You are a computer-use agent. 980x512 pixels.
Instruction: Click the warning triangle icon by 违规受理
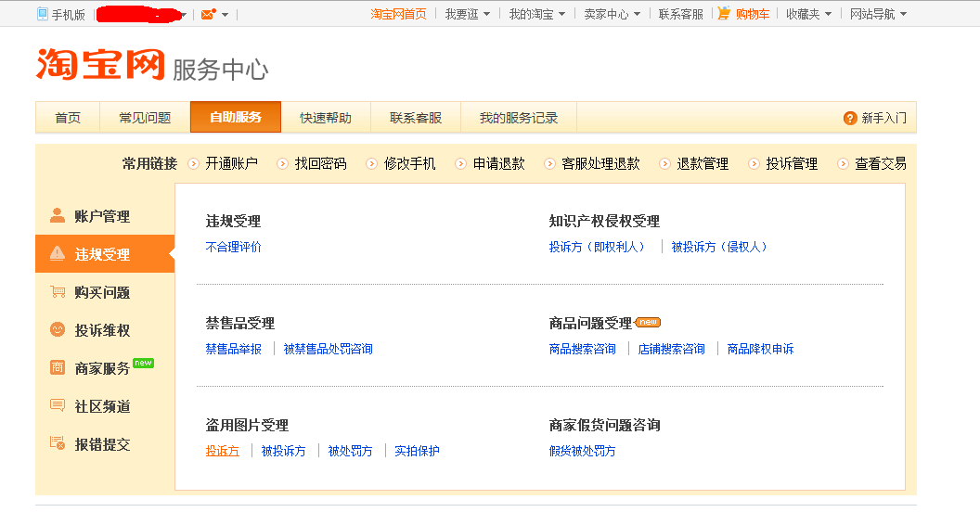(58, 253)
